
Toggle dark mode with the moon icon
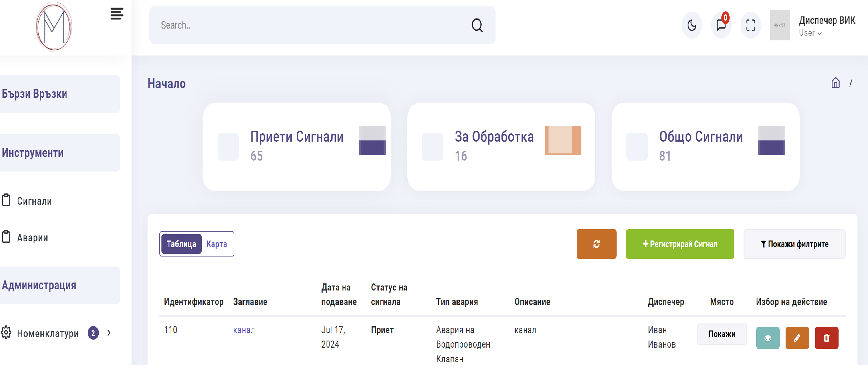tap(691, 25)
